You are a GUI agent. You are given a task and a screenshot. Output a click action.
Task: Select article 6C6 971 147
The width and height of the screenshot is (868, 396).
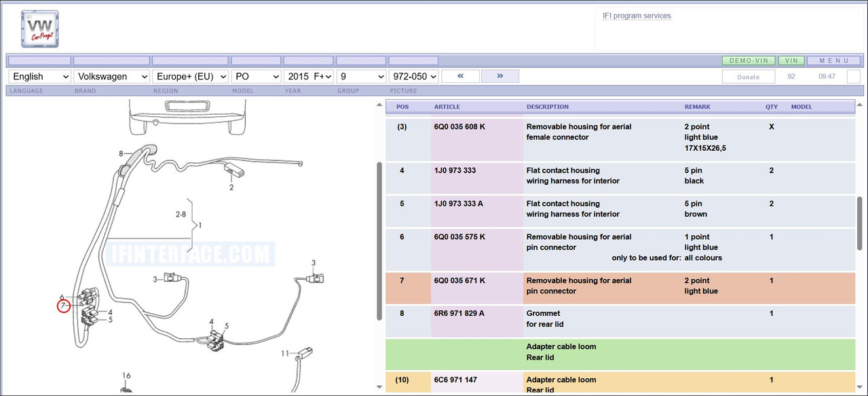pos(455,380)
